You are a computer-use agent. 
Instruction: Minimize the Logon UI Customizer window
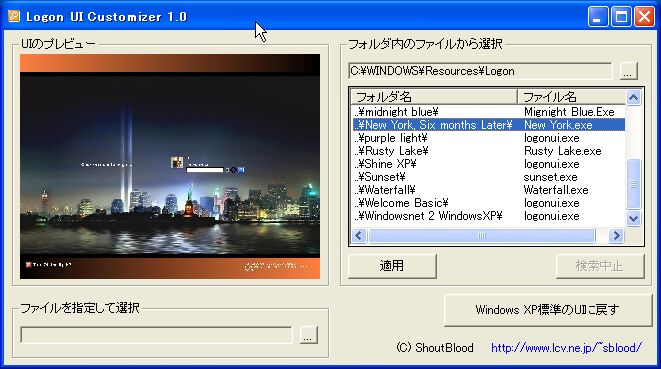(x=598, y=17)
